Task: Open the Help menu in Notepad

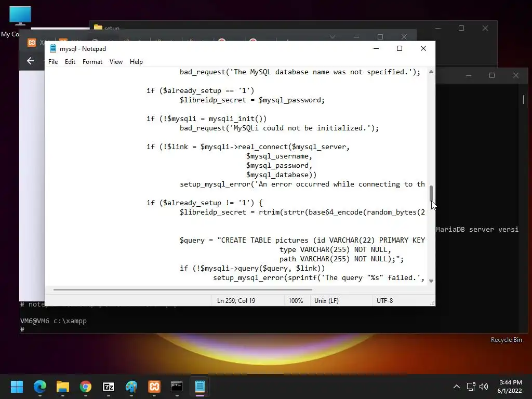Action: click(x=136, y=62)
